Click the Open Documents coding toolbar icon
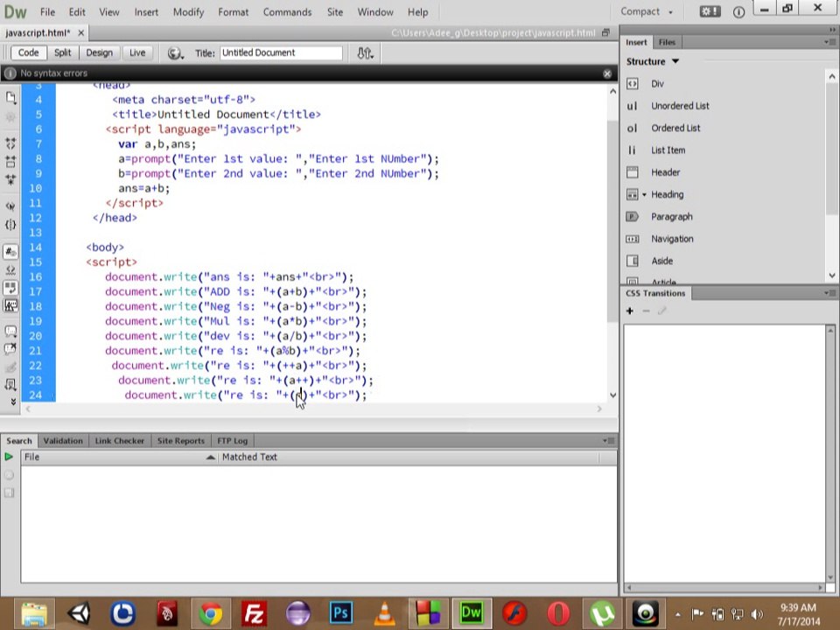Viewport: 840px width, 630px height. [10, 97]
